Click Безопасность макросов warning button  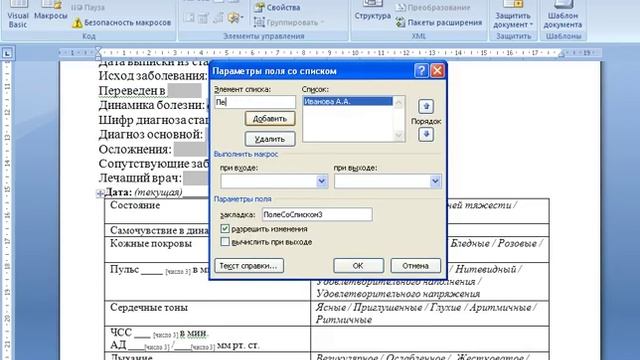(121, 23)
